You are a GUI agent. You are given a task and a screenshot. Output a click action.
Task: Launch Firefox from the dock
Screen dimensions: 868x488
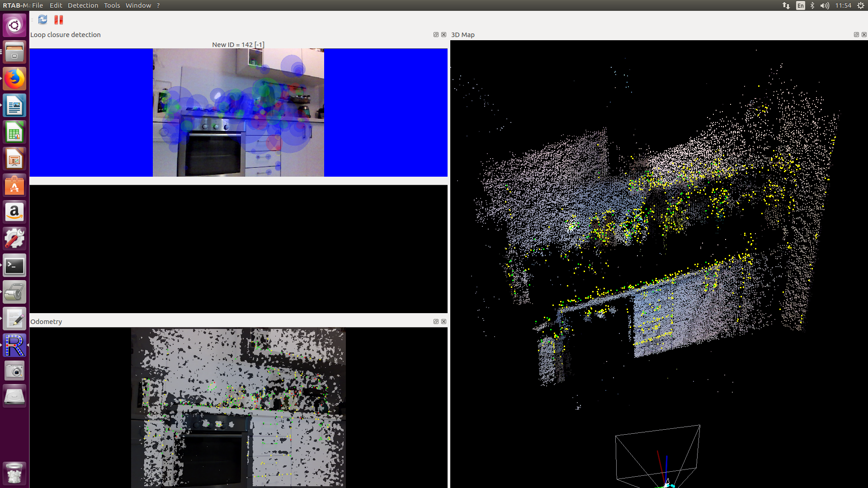point(14,79)
